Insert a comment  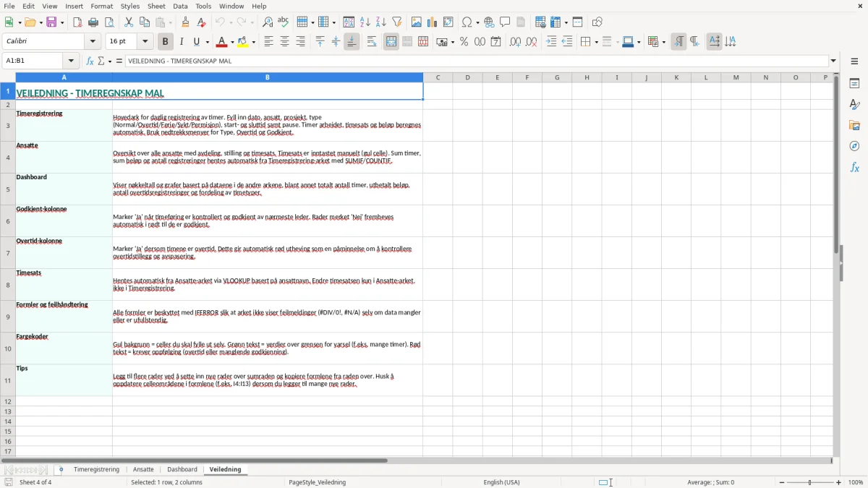pos(505,22)
